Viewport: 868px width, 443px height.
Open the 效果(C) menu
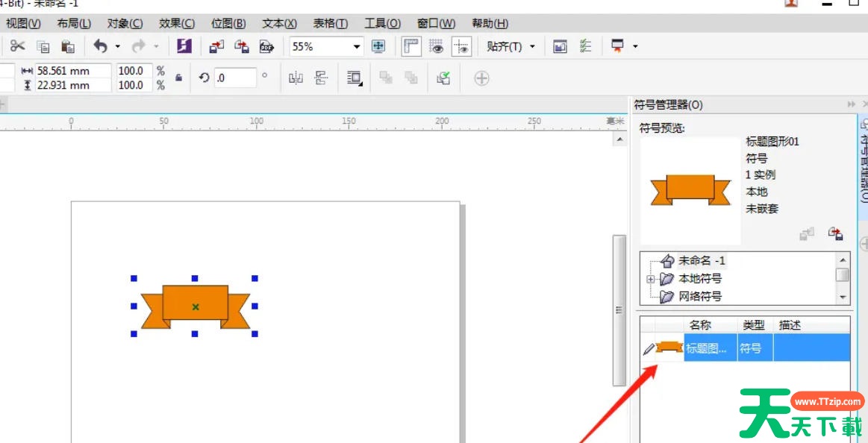(x=177, y=24)
